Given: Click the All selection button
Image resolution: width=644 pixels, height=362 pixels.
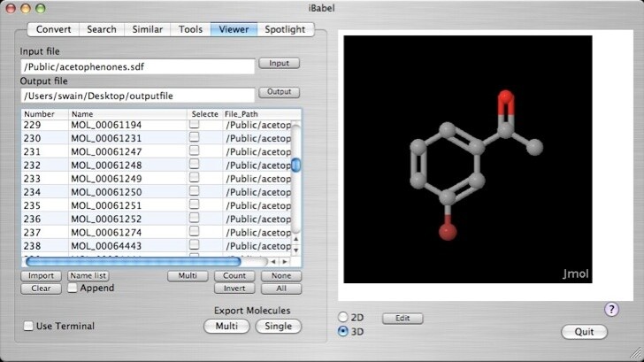Looking at the screenshot, I should pos(281,289).
